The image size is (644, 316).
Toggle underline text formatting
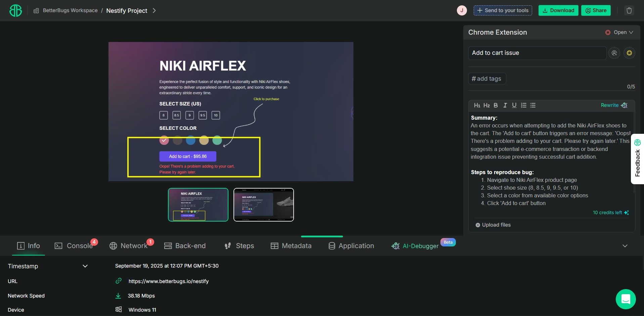[514, 106]
